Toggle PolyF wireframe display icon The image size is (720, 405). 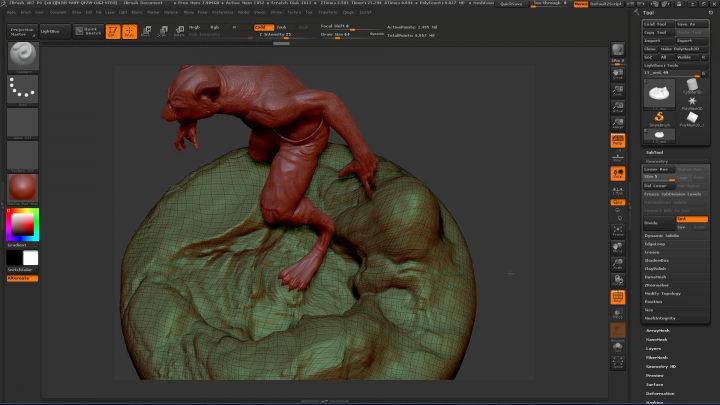click(x=618, y=297)
